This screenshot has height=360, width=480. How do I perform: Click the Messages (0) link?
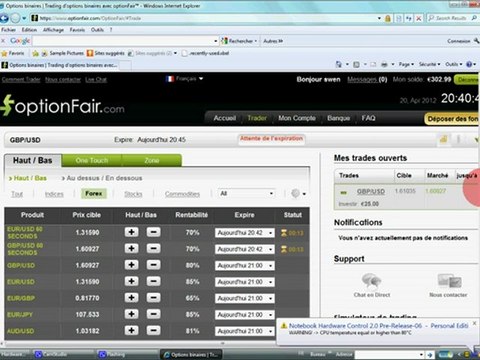(367, 79)
